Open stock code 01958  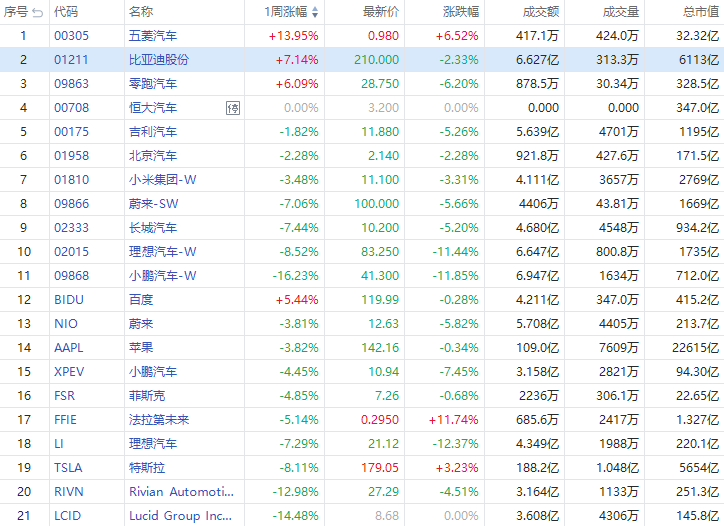[x=72, y=156]
